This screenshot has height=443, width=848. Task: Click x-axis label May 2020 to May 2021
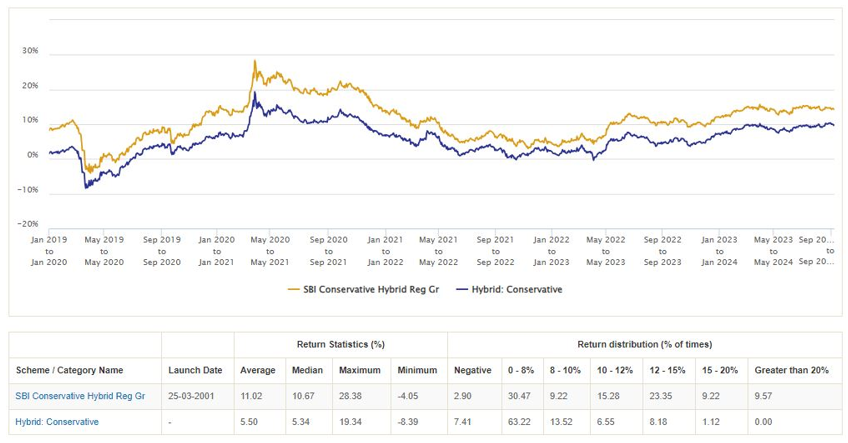[270, 251]
